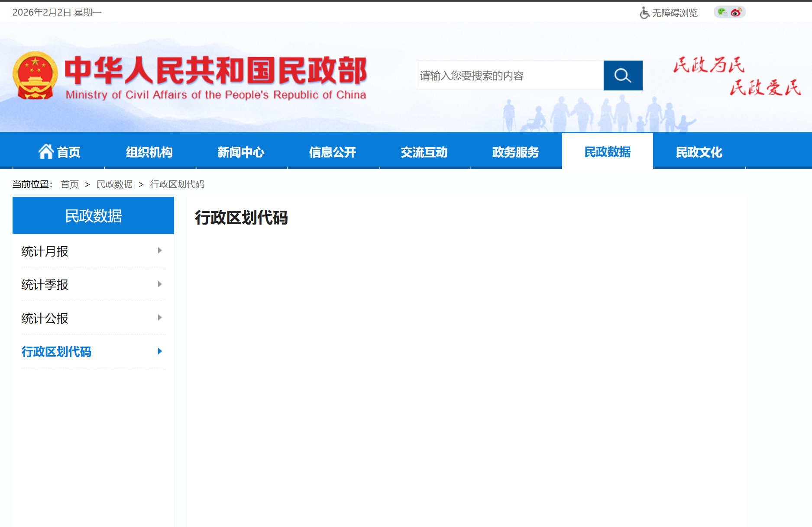This screenshot has height=527, width=812.
Task: Select 统计月报 in the sidebar
Action: coord(45,251)
